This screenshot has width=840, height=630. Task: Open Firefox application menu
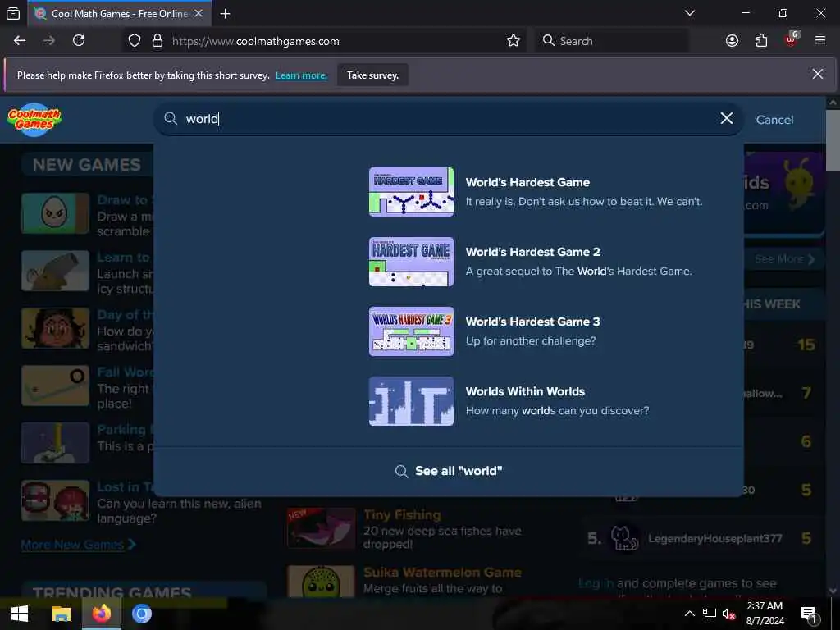(x=820, y=41)
